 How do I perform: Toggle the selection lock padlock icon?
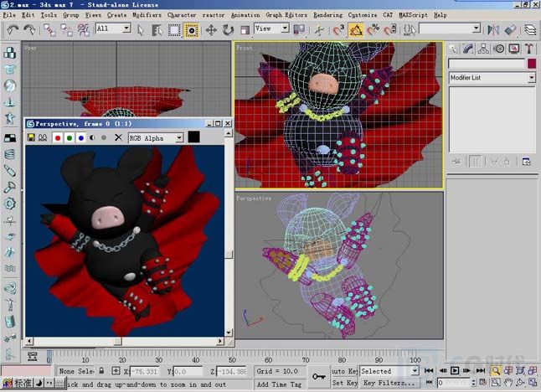[x=101, y=371]
